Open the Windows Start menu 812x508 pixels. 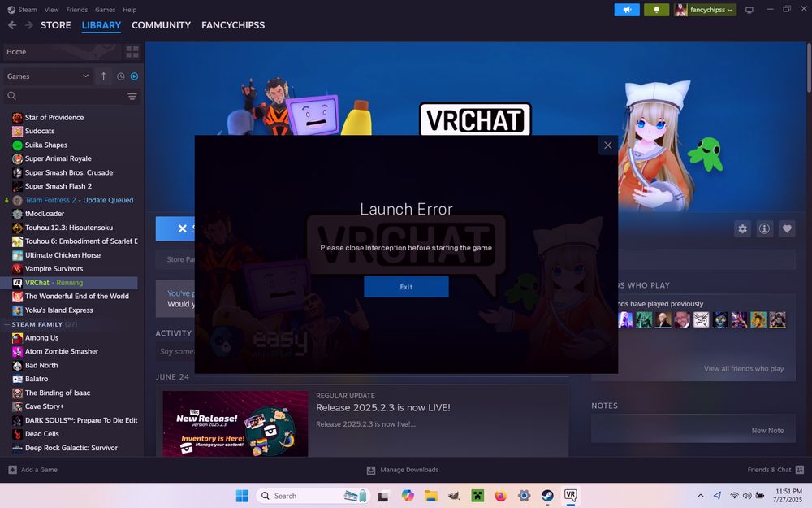point(242,496)
